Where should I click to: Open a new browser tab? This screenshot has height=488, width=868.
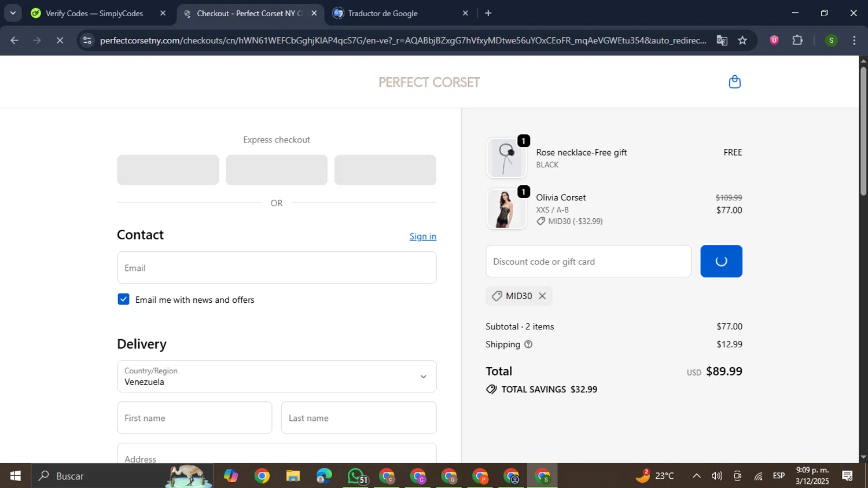(488, 13)
